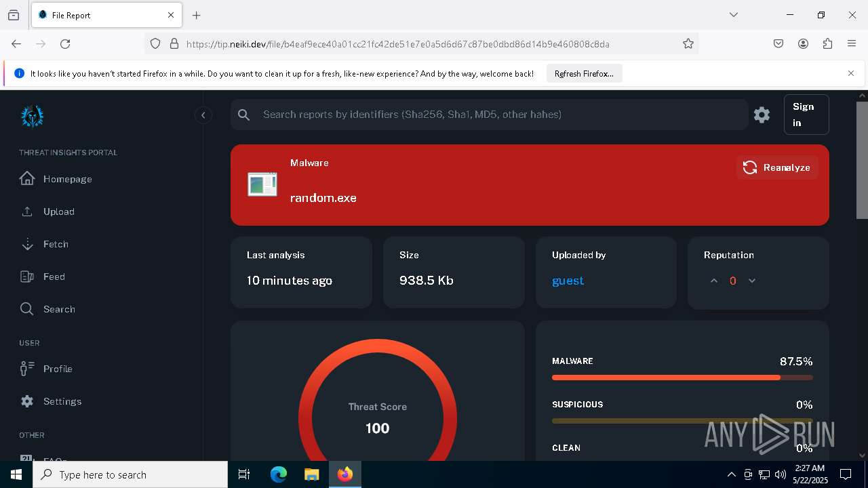This screenshot has height=488, width=868.
Task: Open the Firefox account icon
Action: point(803,43)
